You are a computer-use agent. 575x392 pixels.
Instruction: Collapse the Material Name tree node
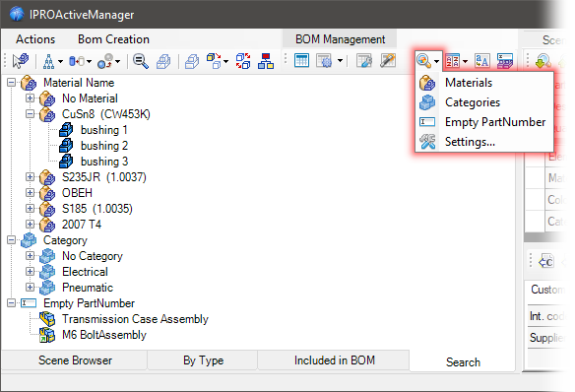point(12,83)
